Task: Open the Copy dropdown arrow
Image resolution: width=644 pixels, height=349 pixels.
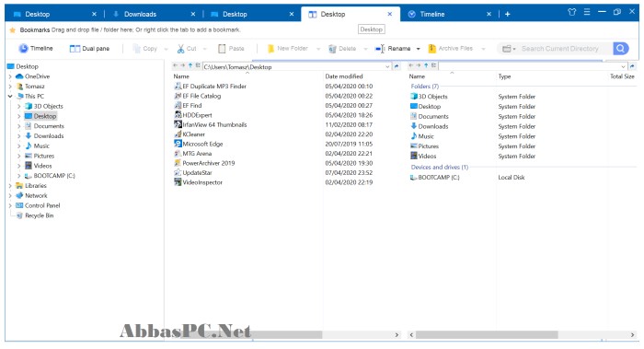Action: point(166,49)
